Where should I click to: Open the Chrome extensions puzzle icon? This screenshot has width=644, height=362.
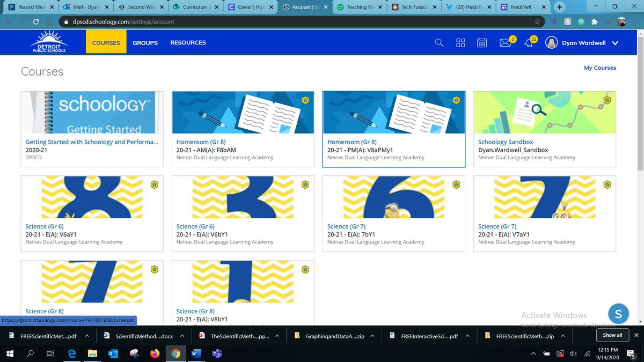pyautogui.click(x=594, y=22)
